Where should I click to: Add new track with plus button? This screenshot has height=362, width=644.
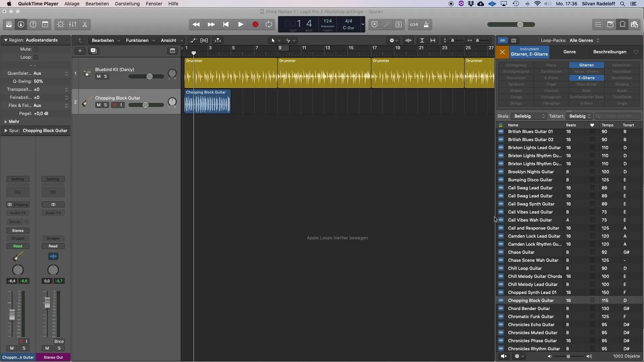pyautogui.click(x=80, y=51)
